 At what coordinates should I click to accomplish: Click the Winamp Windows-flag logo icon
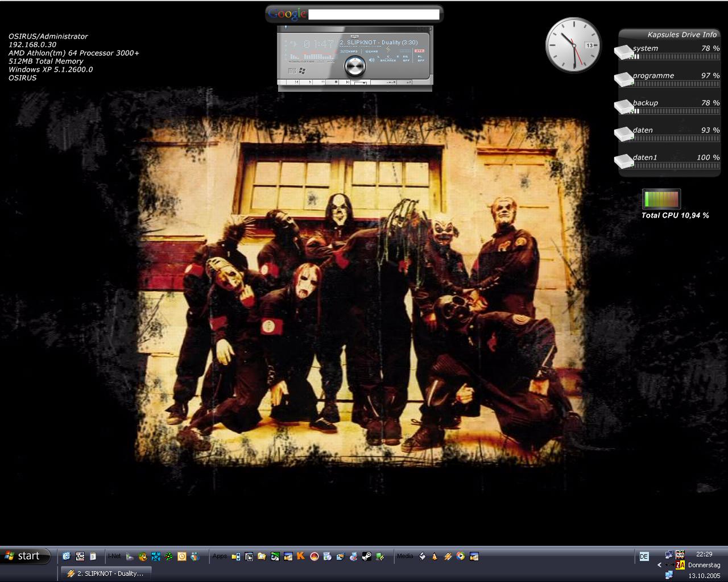[x=302, y=71]
